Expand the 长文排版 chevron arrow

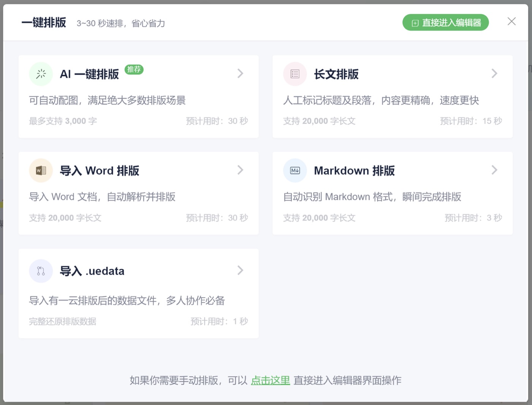point(494,73)
